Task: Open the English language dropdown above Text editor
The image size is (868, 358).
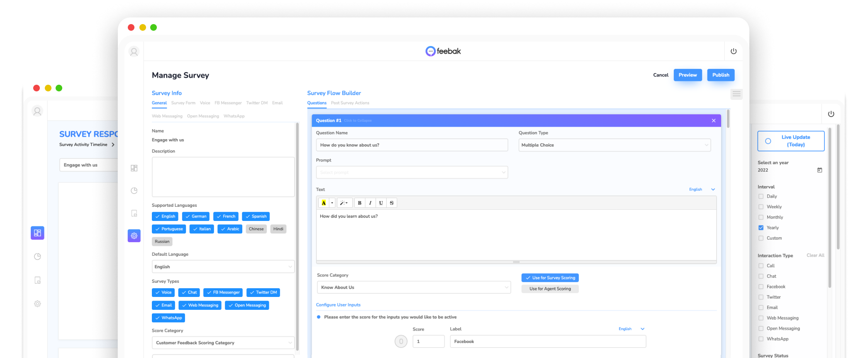Action: tap(702, 189)
